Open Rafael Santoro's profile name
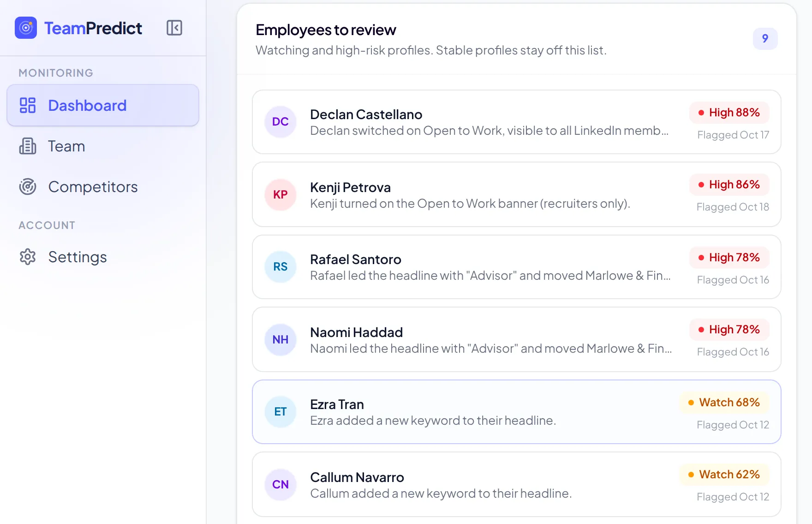This screenshot has width=812, height=524. 356,259
